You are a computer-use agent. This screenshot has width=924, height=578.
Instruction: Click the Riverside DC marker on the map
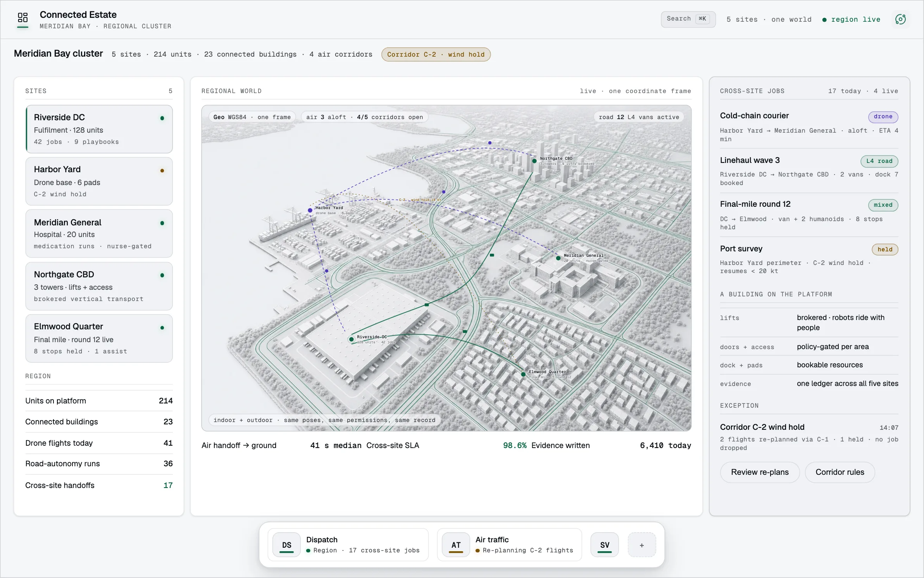pos(352,339)
